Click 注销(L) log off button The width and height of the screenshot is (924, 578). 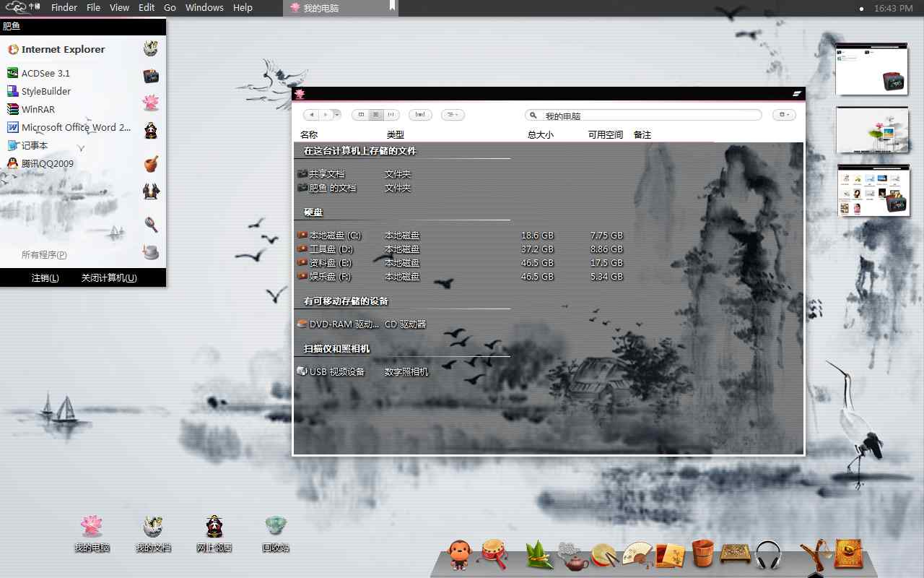[x=45, y=277]
